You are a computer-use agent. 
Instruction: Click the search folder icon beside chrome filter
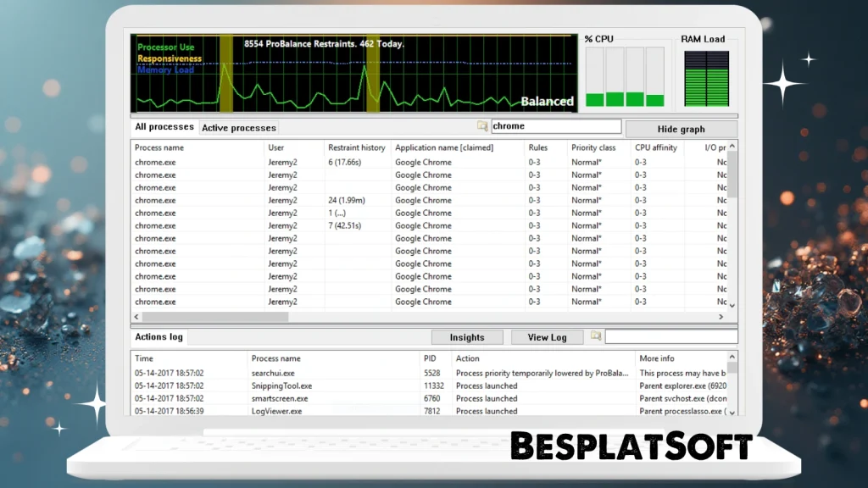point(483,125)
